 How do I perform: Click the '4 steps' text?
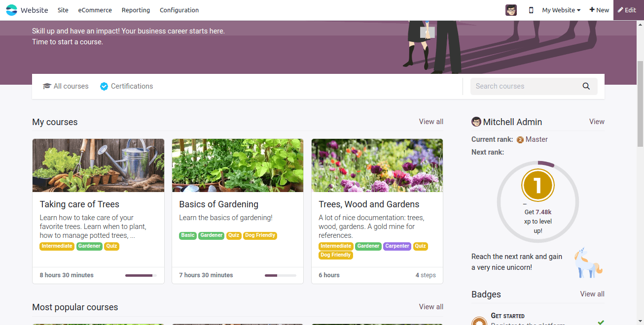click(x=426, y=275)
